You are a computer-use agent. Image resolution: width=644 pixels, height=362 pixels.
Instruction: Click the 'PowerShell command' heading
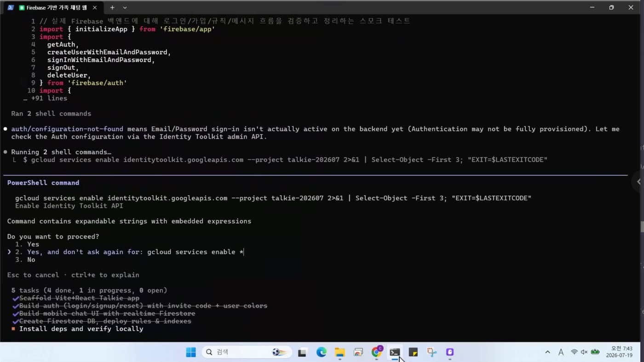point(43,183)
